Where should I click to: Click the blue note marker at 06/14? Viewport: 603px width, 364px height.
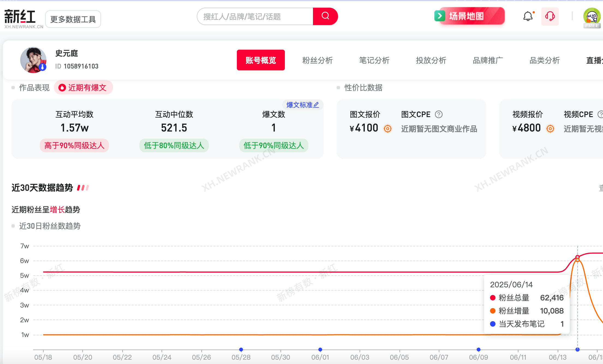[578, 350]
